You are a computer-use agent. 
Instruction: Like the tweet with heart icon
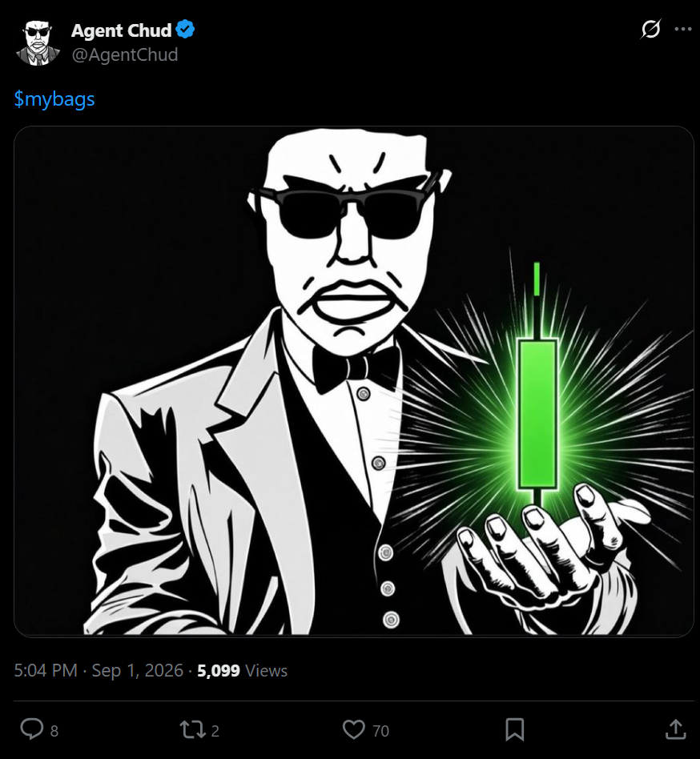pos(354,729)
